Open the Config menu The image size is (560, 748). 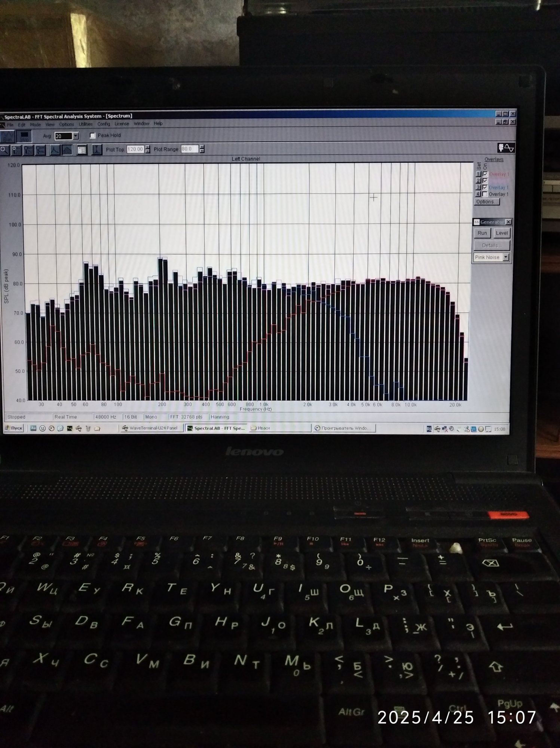click(x=104, y=124)
